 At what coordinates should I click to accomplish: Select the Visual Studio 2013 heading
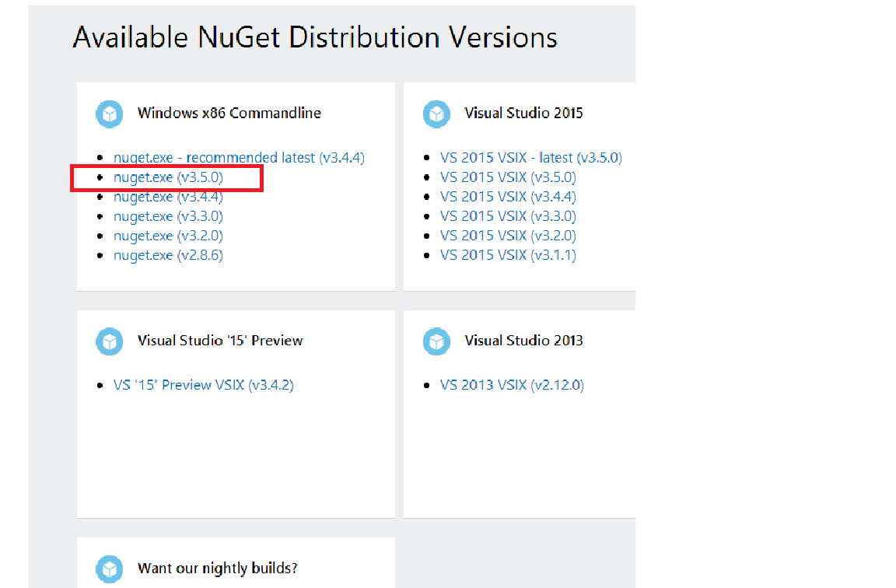coord(523,341)
